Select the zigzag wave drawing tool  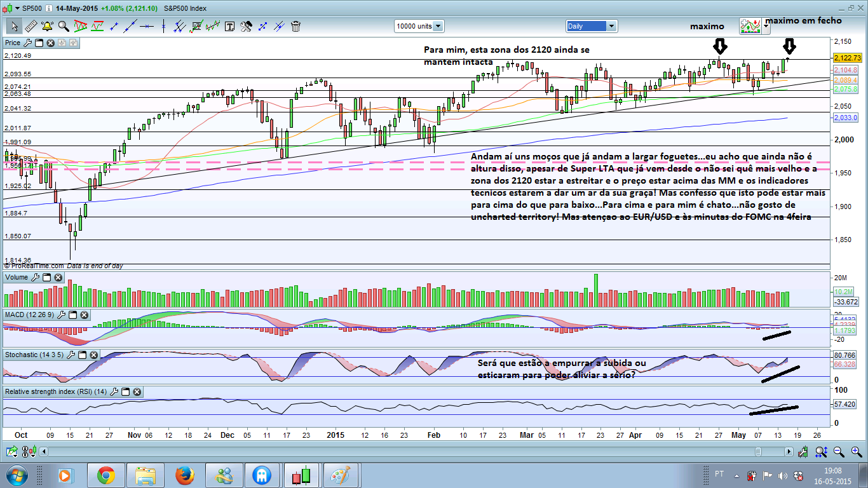pos(213,26)
